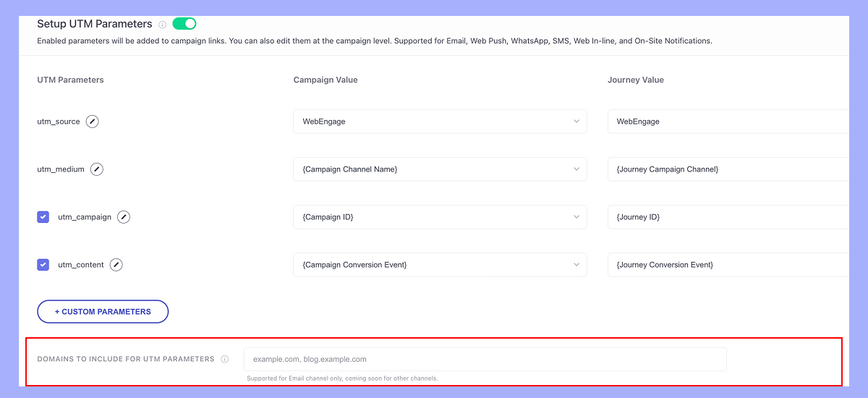Expand the {Campaign Conversion Event} dropdown
868x398 pixels.
click(440, 265)
